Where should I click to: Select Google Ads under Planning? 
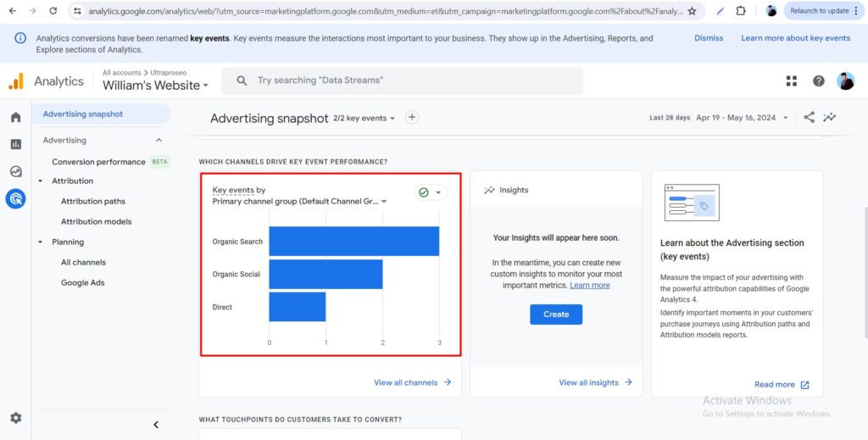(x=82, y=283)
